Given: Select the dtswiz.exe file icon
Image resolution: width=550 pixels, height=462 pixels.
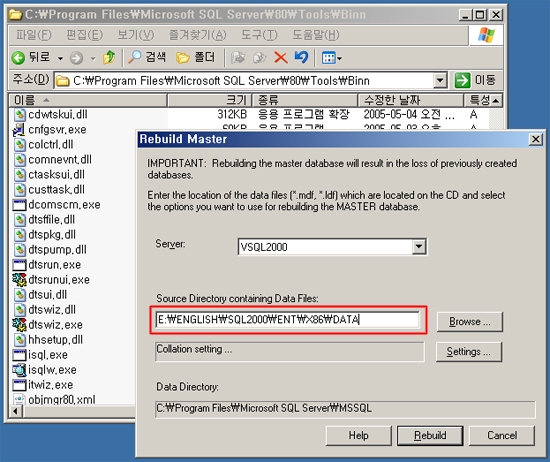Looking at the screenshot, I should click(19, 325).
